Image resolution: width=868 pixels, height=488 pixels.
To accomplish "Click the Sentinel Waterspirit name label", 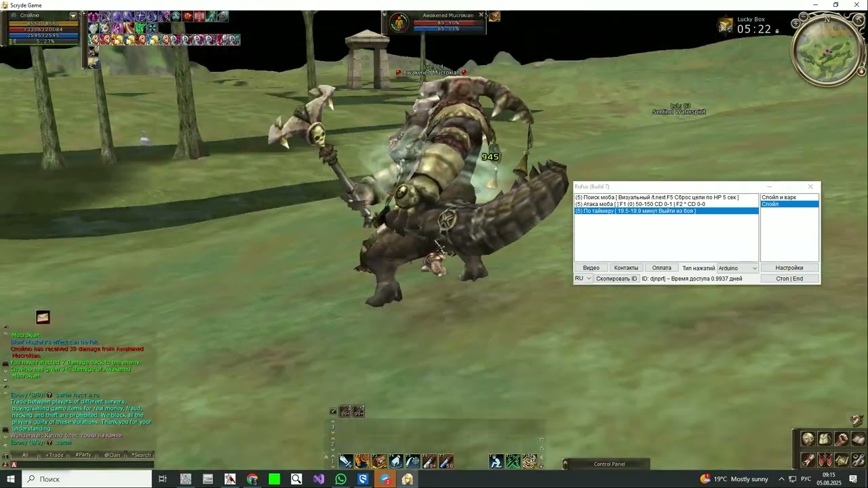I will click(x=679, y=112).
